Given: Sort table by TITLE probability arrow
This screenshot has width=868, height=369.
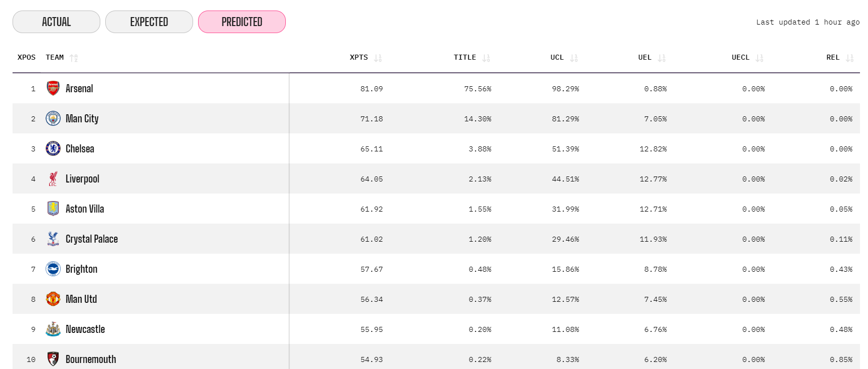Looking at the screenshot, I should pyautogui.click(x=486, y=58).
